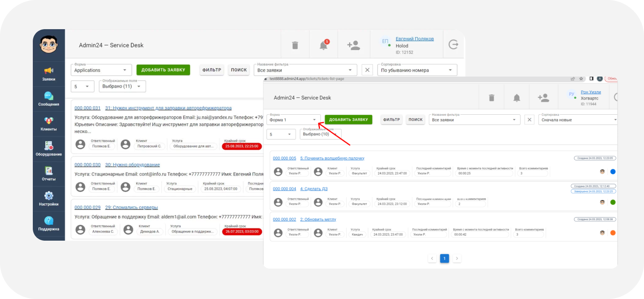Screen dimensions: 644x299
Task: Click the 'Завершена 24.03.2023, 12:23:25' status chip
Action: tap(593, 191)
